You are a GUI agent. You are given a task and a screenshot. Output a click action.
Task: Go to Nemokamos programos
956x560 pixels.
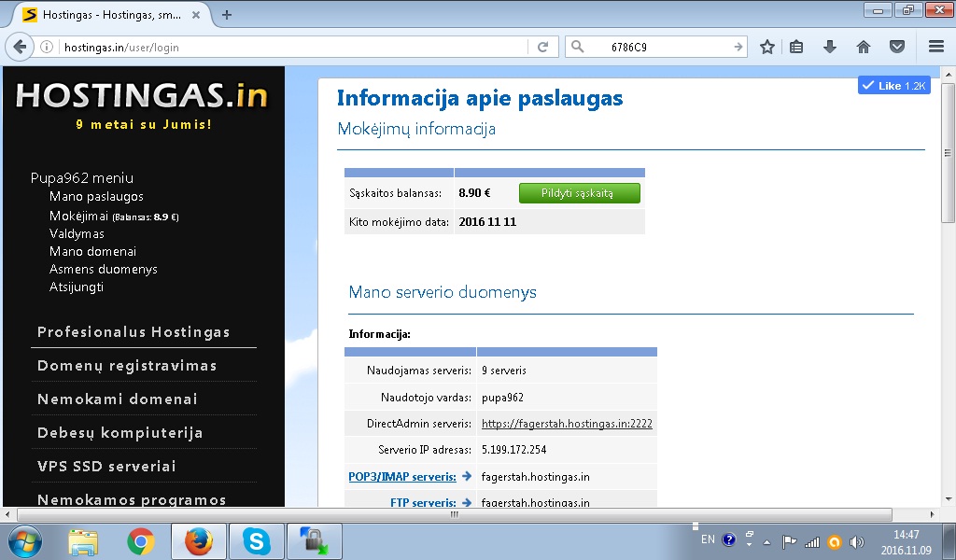click(x=131, y=499)
